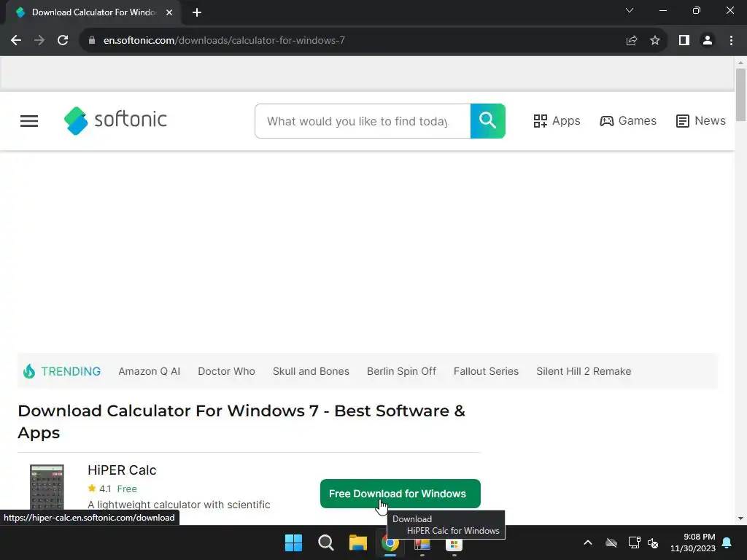
Task: Bookmark this tab with the star icon
Action: pyautogui.click(x=655, y=41)
